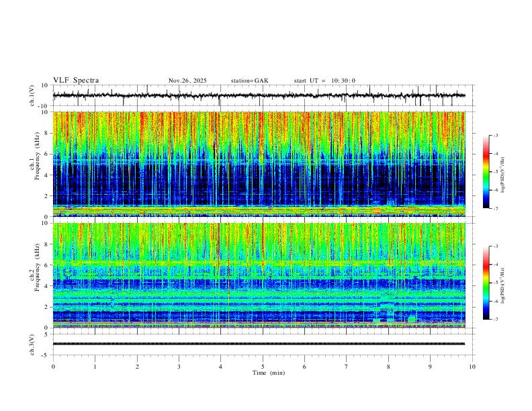The height and width of the screenshot is (411, 532).
Task: Click the "VLF Spectra" title text
Action: [76, 81]
